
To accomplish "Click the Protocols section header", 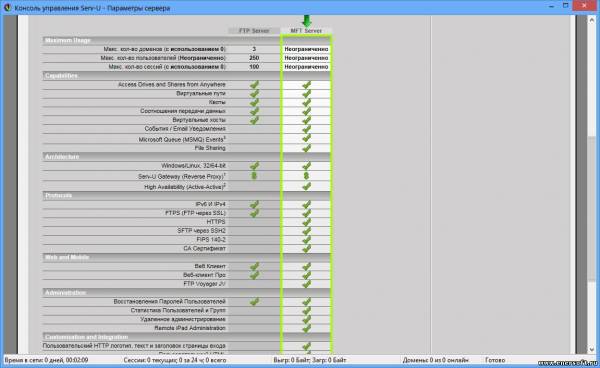I will coord(59,195).
